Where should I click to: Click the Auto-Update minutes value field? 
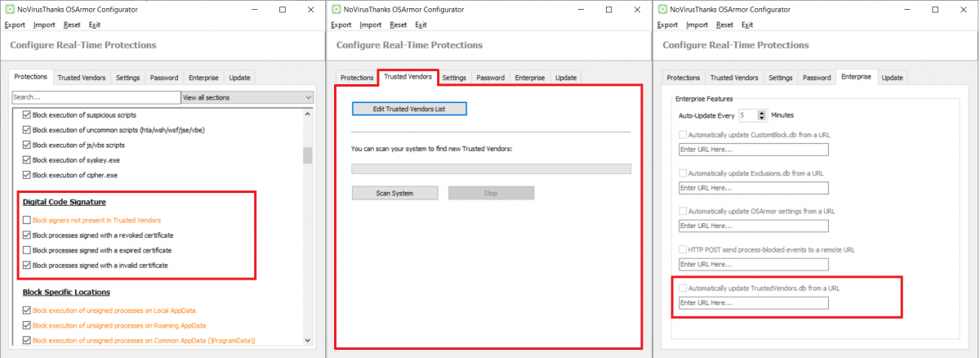tap(748, 115)
